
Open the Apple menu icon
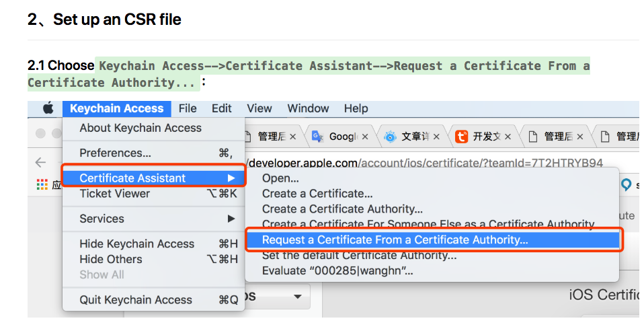pyautogui.click(x=48, y=108)
